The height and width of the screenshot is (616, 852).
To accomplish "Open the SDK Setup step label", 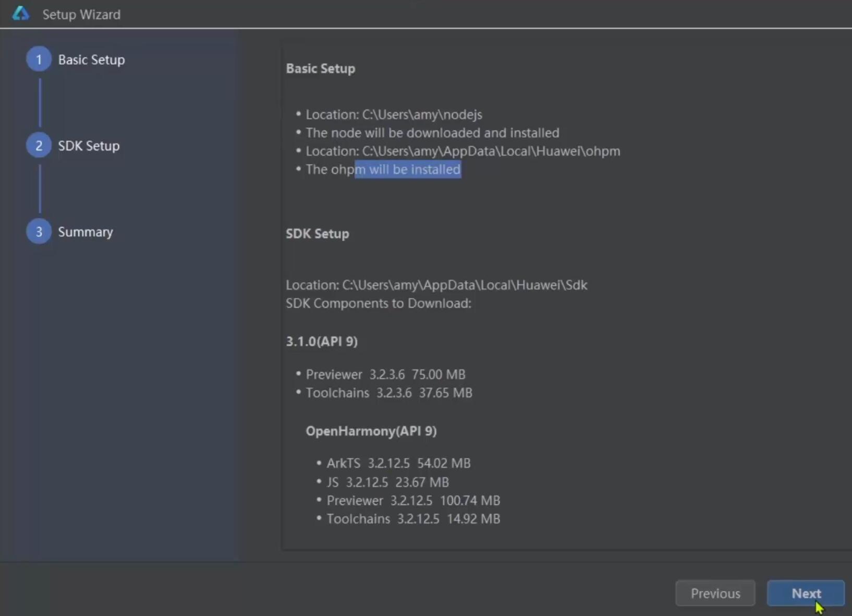I will tap(89, 146).
